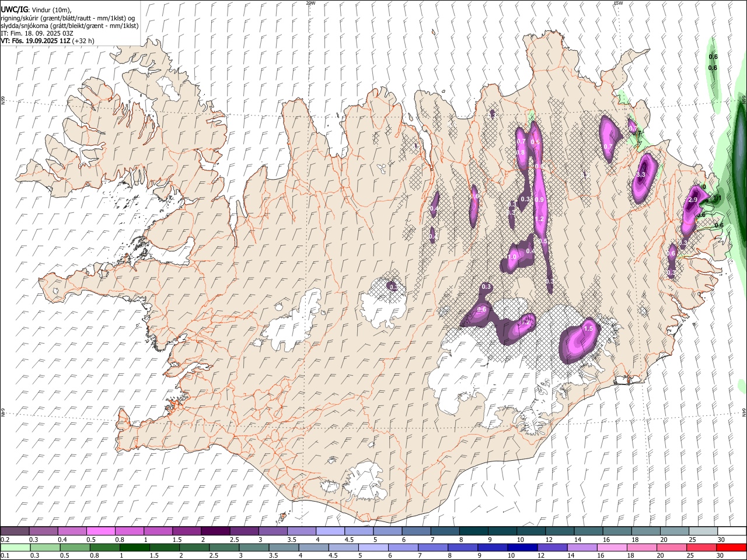Click the '1.0' precipitation value on the map
Image resolution: width=747 pixels, height=560 pixels.
[512, 257]
